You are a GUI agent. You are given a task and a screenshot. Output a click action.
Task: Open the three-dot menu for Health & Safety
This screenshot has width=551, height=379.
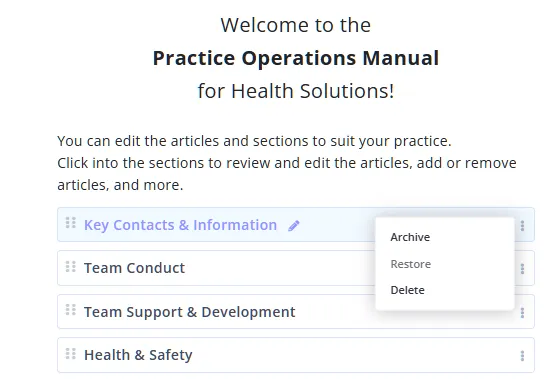pos(523,356)
